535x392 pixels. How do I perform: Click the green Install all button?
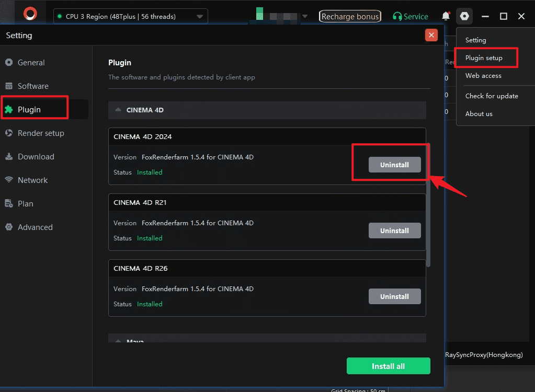point(388,366)
